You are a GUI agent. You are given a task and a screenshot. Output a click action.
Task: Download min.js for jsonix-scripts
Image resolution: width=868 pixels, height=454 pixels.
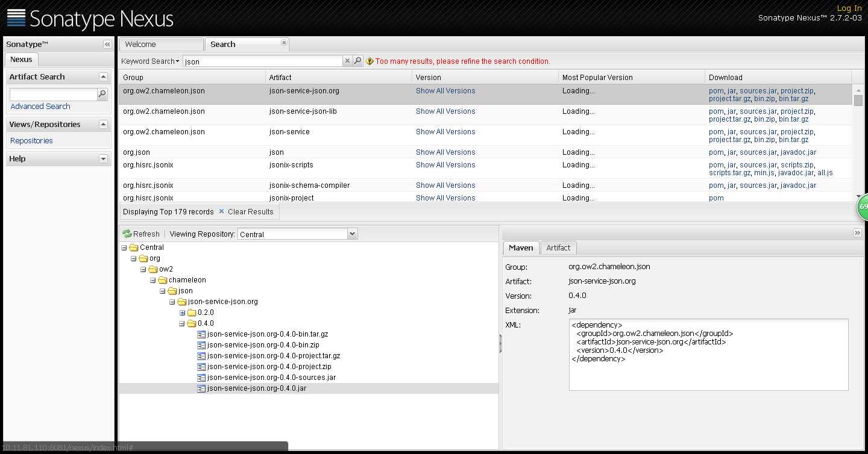tap(764, 173)
